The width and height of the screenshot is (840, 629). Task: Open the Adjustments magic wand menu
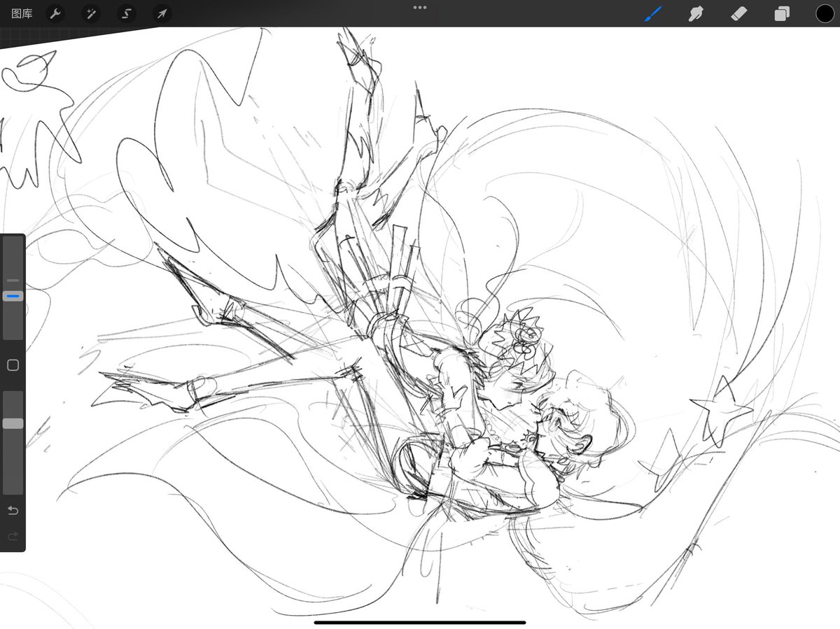(90, 13)
